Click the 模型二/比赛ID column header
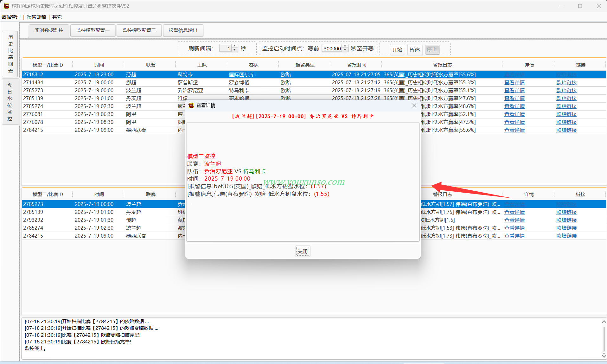This screenshot has width=607, height=364. coord(48,195)
